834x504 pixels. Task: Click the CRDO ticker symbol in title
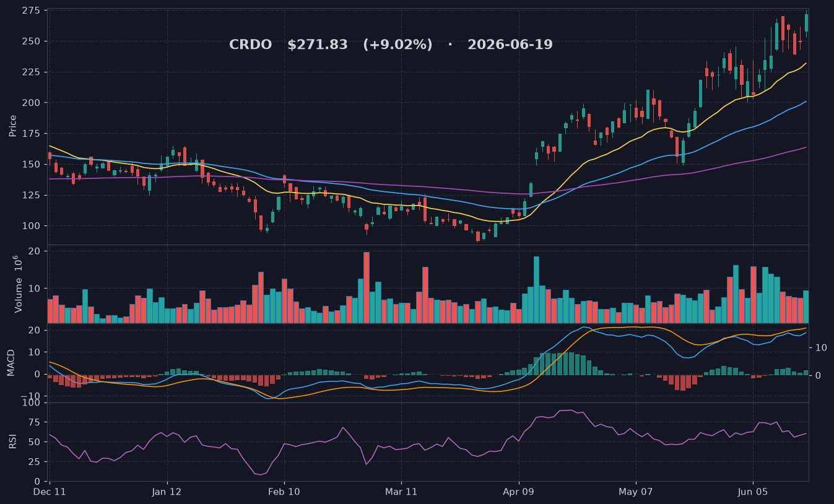[x=250, y=45]
